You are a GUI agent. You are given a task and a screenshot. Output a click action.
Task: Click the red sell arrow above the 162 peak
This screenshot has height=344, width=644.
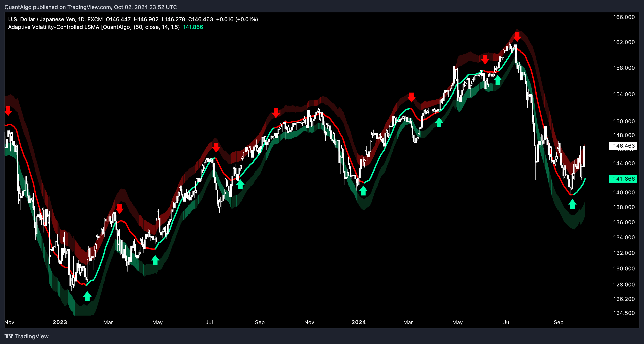(517, 37)
